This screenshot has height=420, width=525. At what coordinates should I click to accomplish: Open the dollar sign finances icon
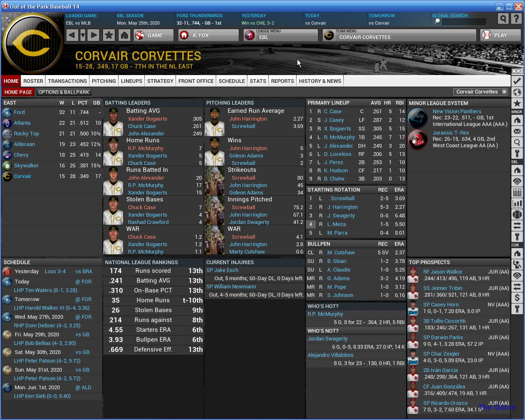pyautogui.click(x=517, y=298)
